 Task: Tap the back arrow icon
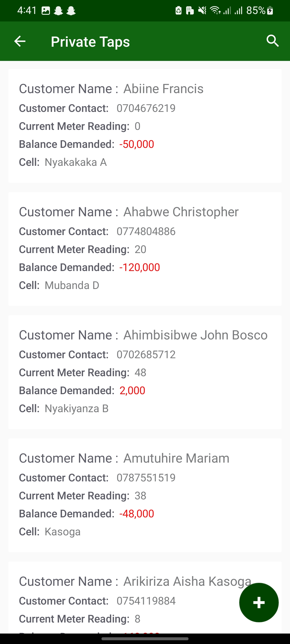click(x=20, y=41)
